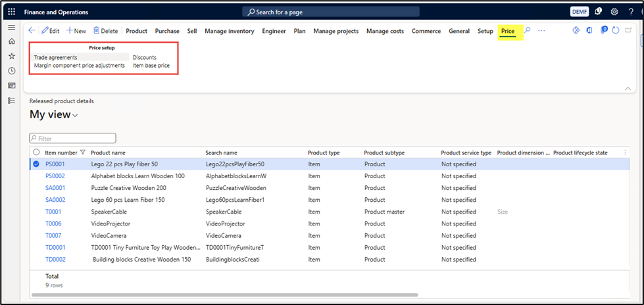This screenshot has height=305, width=644.
Task: Click the New button
Action: pos(76,31)
